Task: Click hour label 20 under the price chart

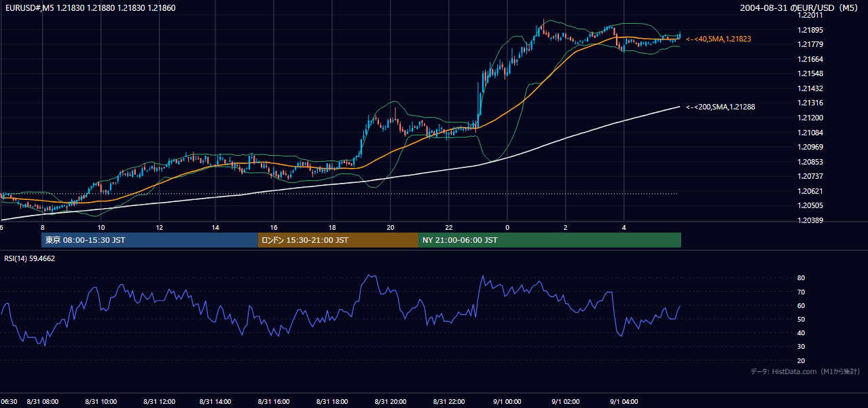Action: pos(391,227)
